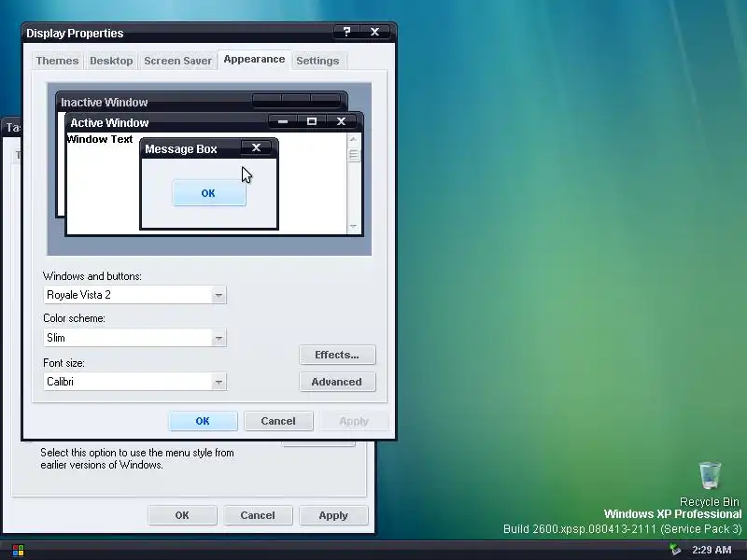Click the Message Box preview title

click(181, 149)
